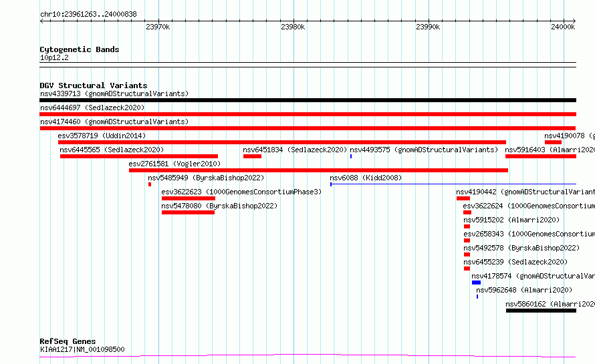Click the 23970k ruler tick label
Viewport: 595px width, 364px height.
pos(158,27)
